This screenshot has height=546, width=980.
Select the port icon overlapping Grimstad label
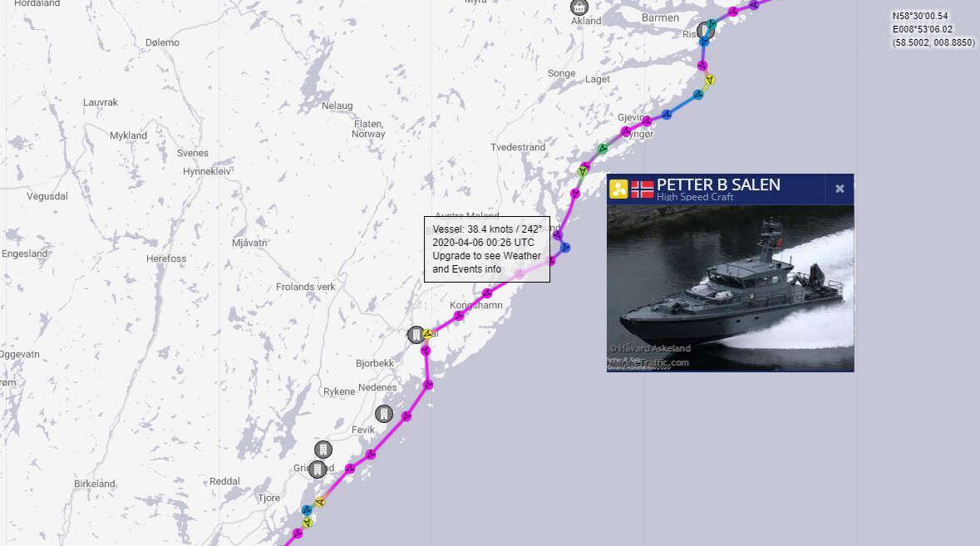318,470
